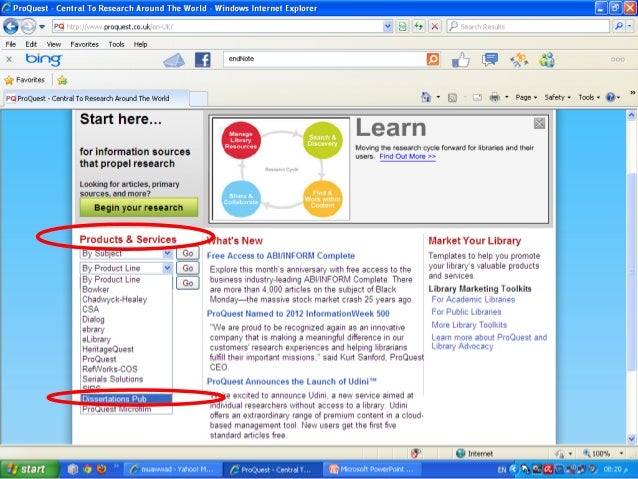Open a new blank tab

(x=199, y=99)
